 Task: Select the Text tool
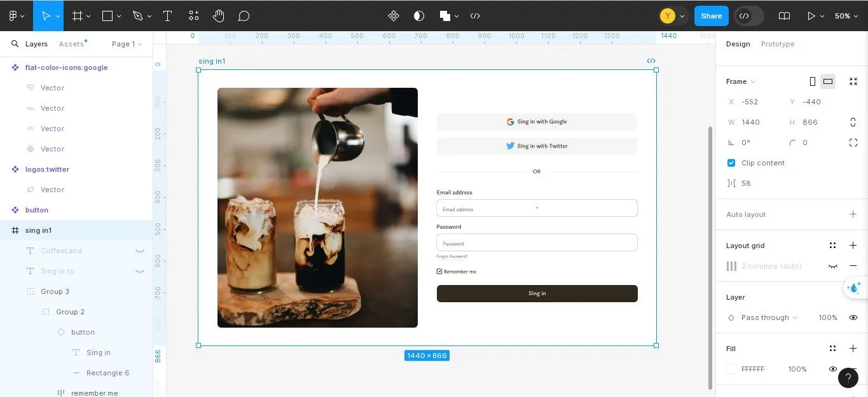click(x=167, y=15)
